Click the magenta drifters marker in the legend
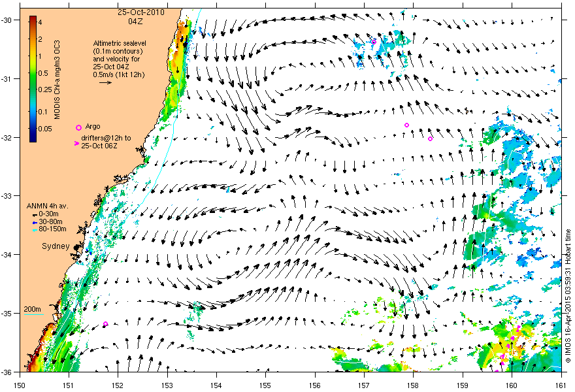Screen dimensions: 575x392 point(76,143)
